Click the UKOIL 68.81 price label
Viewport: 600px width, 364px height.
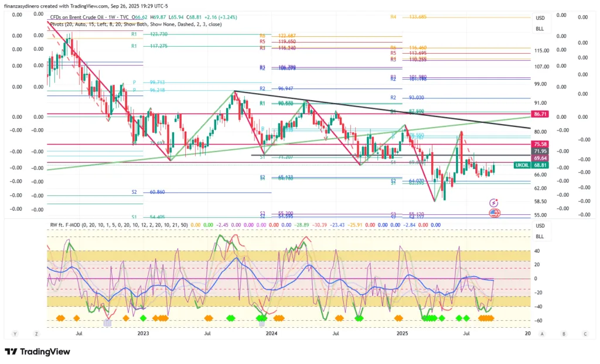(x=531, y=166)
